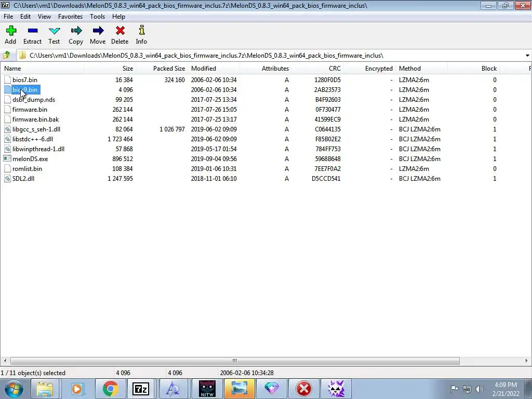Sort by Modified column header

tap(214, 68)
